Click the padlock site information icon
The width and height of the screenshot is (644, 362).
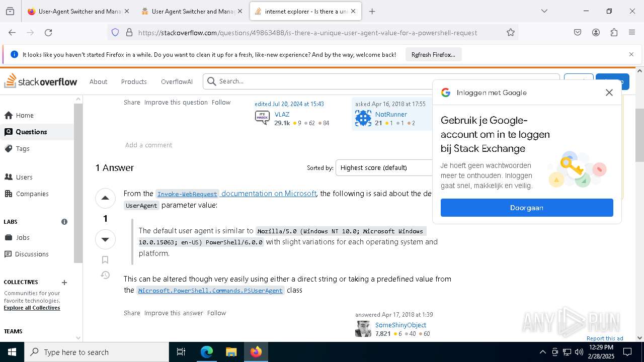pos(129,32)
